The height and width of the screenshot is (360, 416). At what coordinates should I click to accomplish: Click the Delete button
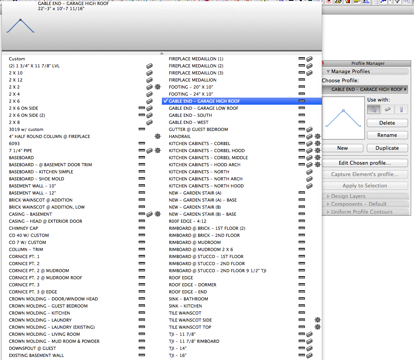point(387,123)
